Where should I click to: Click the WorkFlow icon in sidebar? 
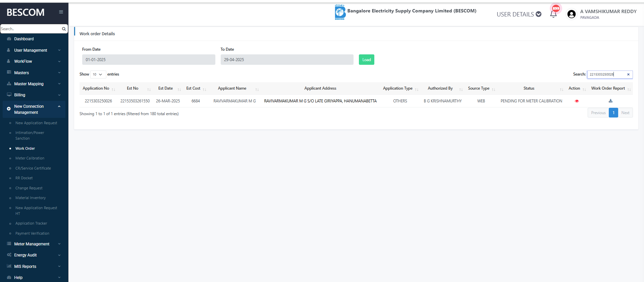(x=9, y=61)
